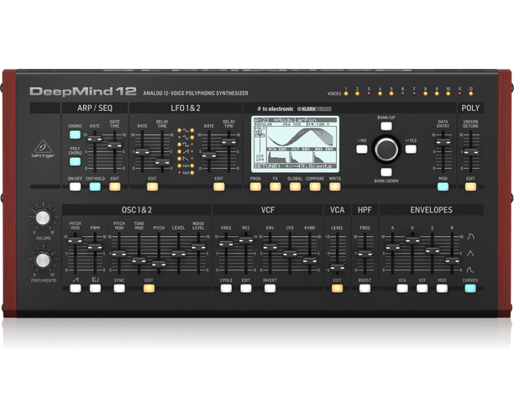The width and height of the screenshot is (514, 420).
Task: Click the rotary encoder knob
Action: click(385, 150)
